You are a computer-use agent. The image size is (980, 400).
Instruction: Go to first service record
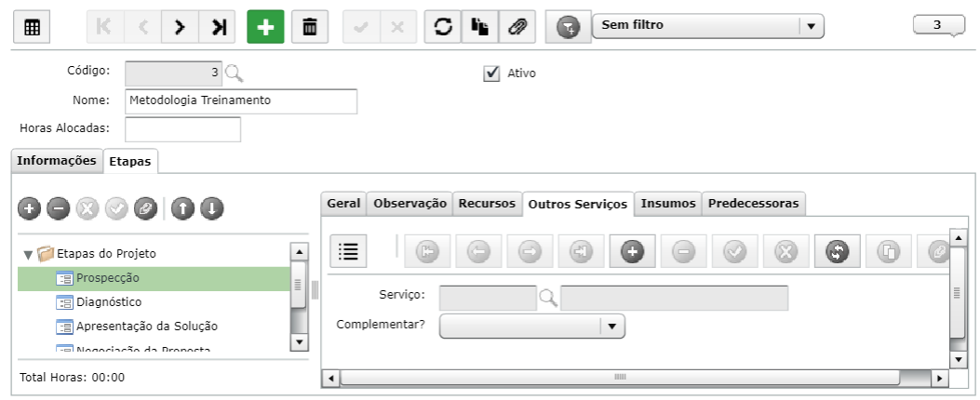point(427,251)
